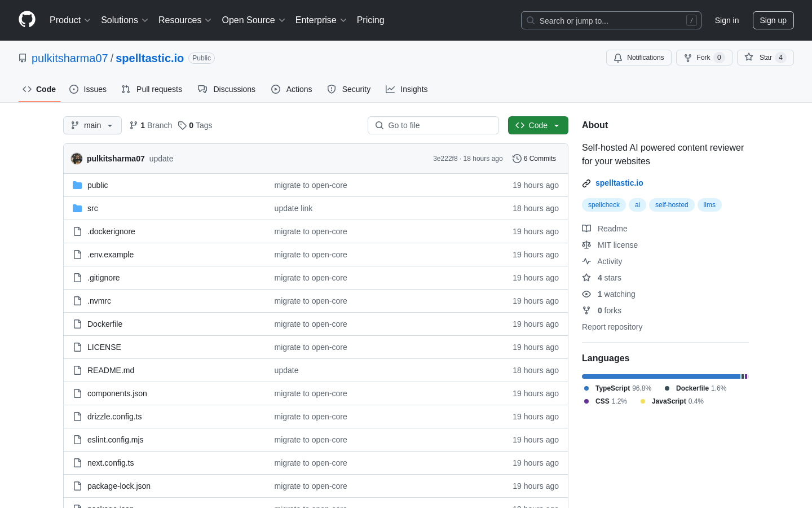Viewport: 812px width, 508px height.
Task: Select the spellcheck topic tag
Action: (604, 205)
